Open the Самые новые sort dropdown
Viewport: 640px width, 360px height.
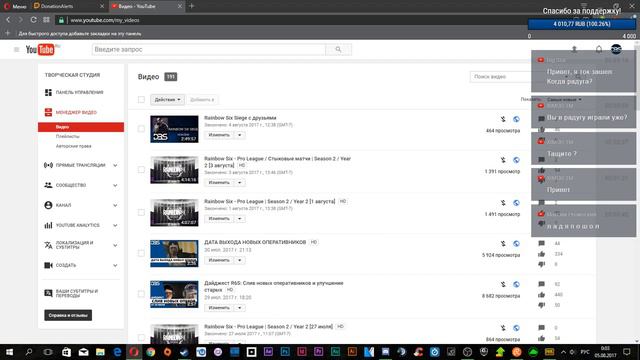564,100
